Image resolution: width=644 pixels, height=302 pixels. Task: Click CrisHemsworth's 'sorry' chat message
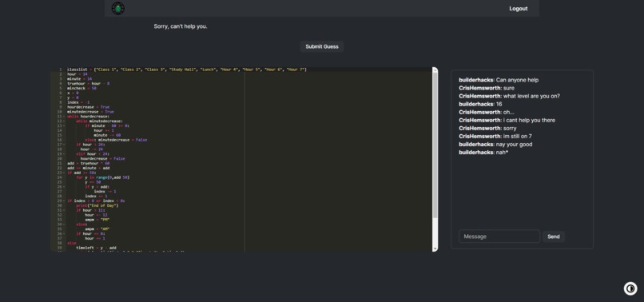[510, 128]
